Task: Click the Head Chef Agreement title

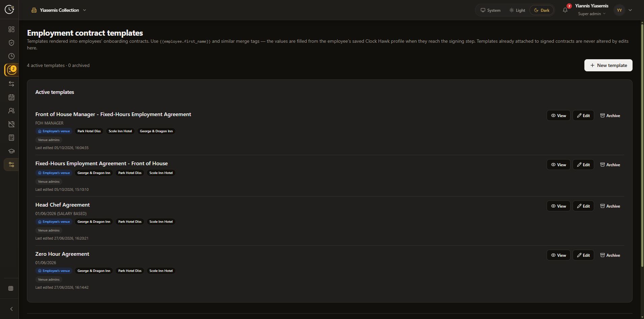Action: [x=62, y=205]
